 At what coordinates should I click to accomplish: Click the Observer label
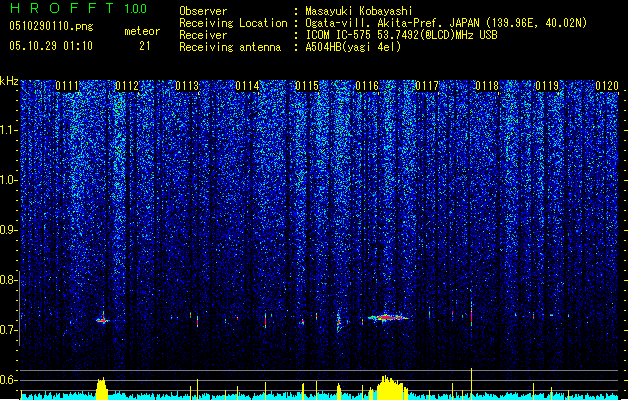click(203, 11)
